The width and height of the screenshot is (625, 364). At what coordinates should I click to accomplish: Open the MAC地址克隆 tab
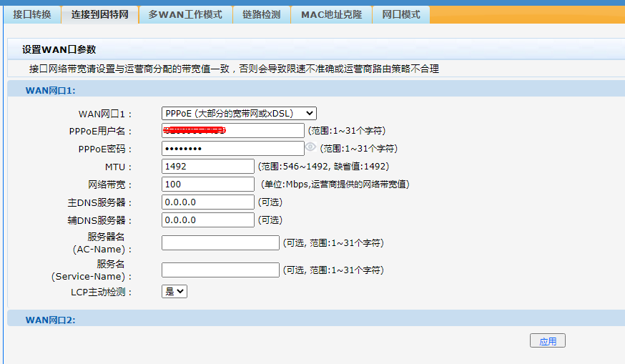pos(332,15)
